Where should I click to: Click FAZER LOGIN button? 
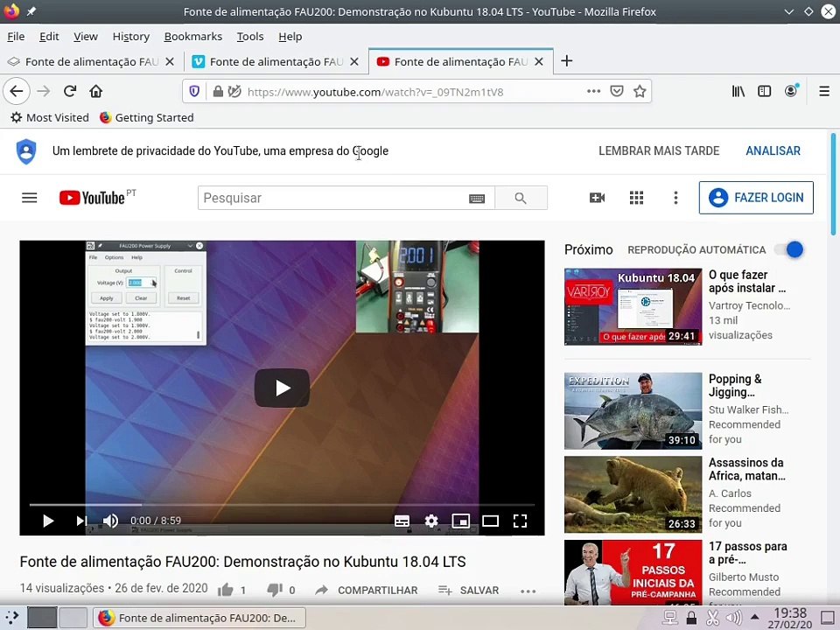756,198
